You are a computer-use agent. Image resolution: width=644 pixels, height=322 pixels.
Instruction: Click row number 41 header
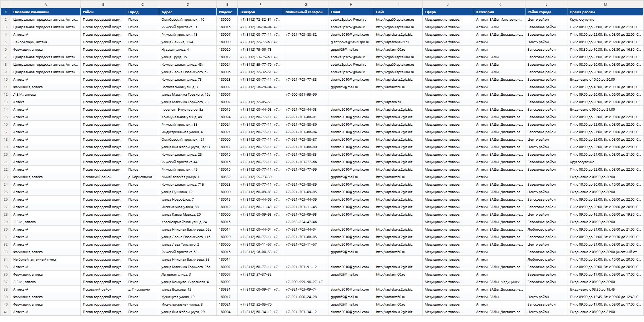[6, 312]
